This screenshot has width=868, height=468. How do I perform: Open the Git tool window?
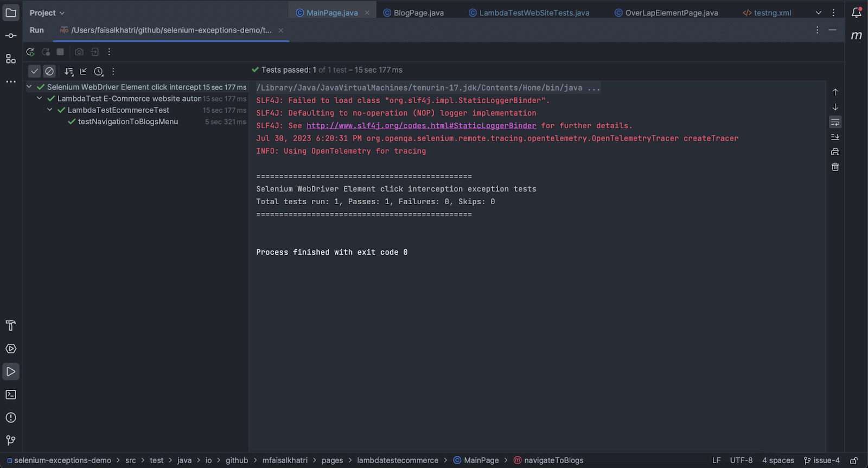click(11, 440)
